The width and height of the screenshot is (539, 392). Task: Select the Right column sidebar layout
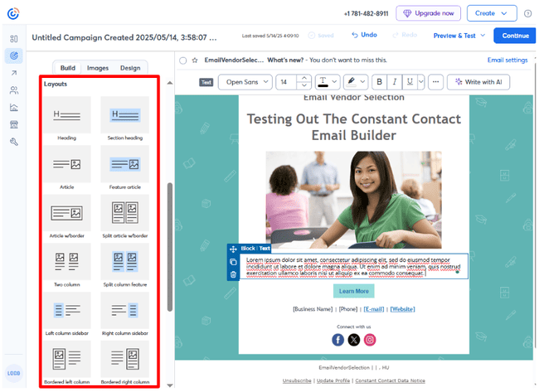pyautogui.click(x=124, y=314)
